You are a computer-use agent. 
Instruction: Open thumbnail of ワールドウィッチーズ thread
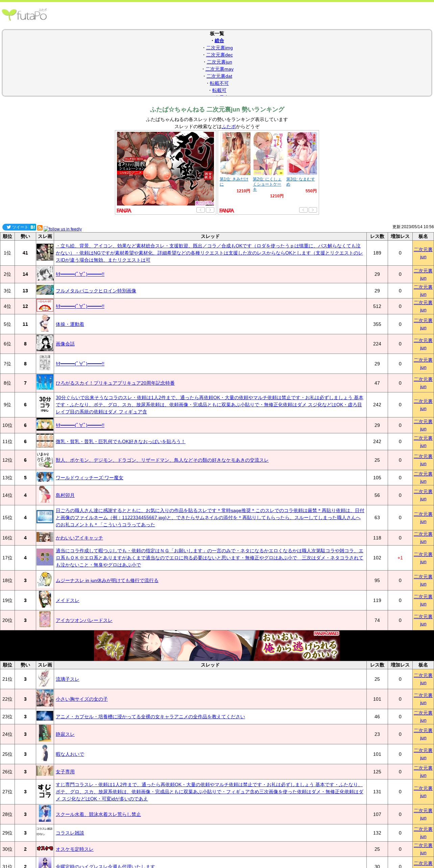tap(45, 477)
